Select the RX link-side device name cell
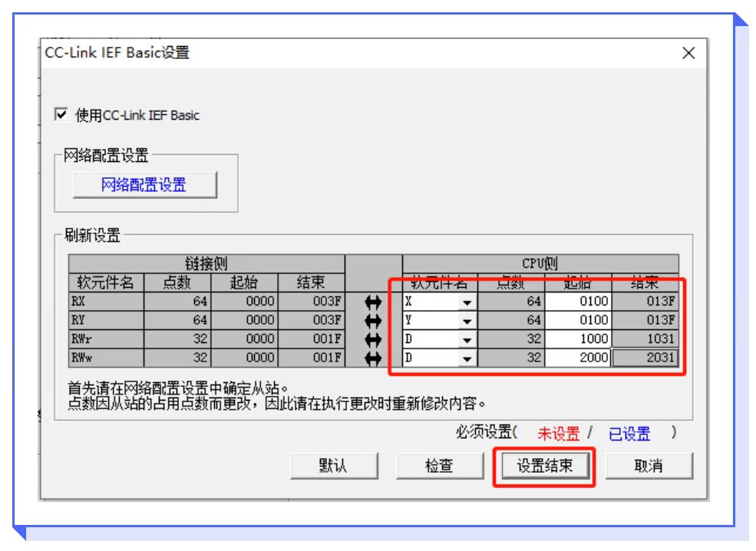The width and height of the screenshot is (756, 551). (106, 302)
